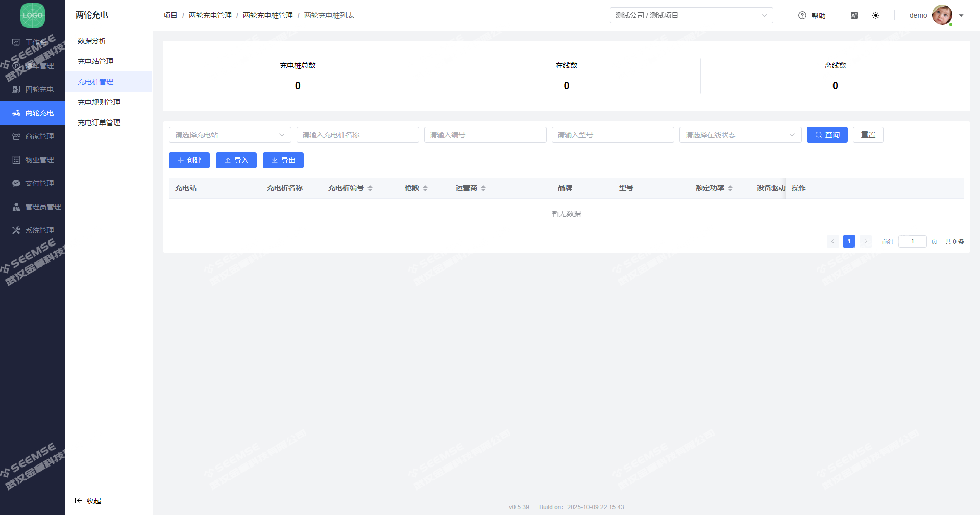The image size is (980, 515).
Task: Click the 创建 button
Action: coord(189,160)
